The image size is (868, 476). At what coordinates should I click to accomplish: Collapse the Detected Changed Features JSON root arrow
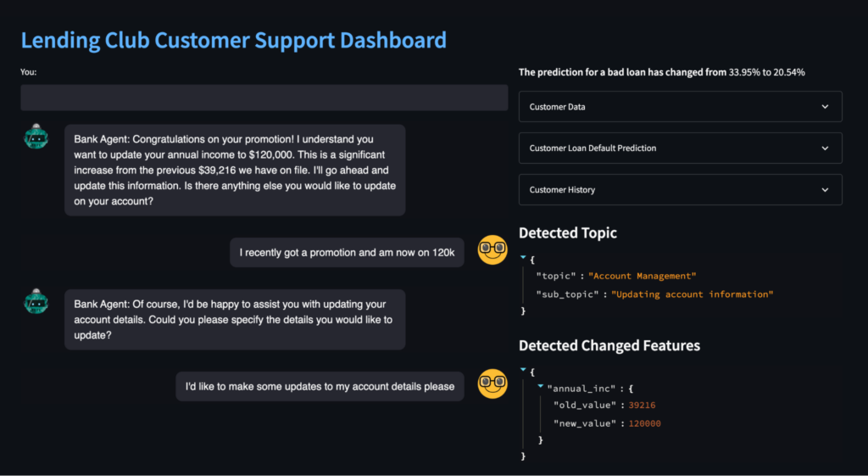[x=523, y=371]
